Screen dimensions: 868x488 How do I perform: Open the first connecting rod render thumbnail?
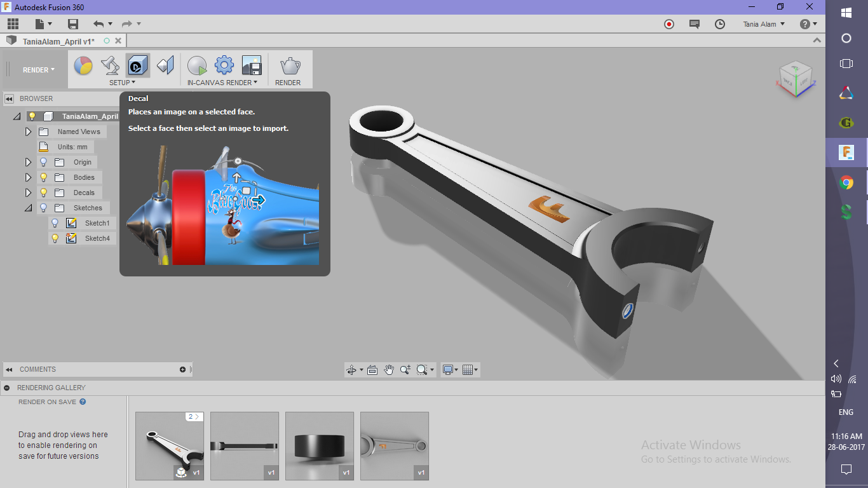click(x=170, y=446)
